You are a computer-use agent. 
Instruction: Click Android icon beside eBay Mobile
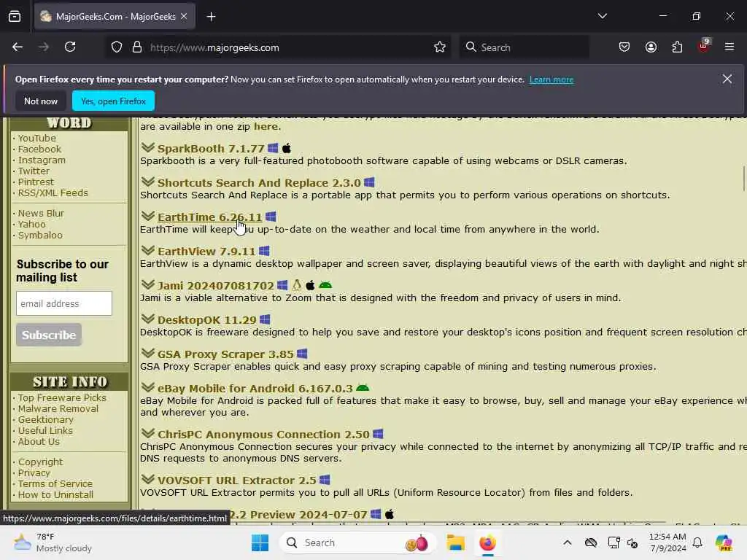[x=363, y=388]
